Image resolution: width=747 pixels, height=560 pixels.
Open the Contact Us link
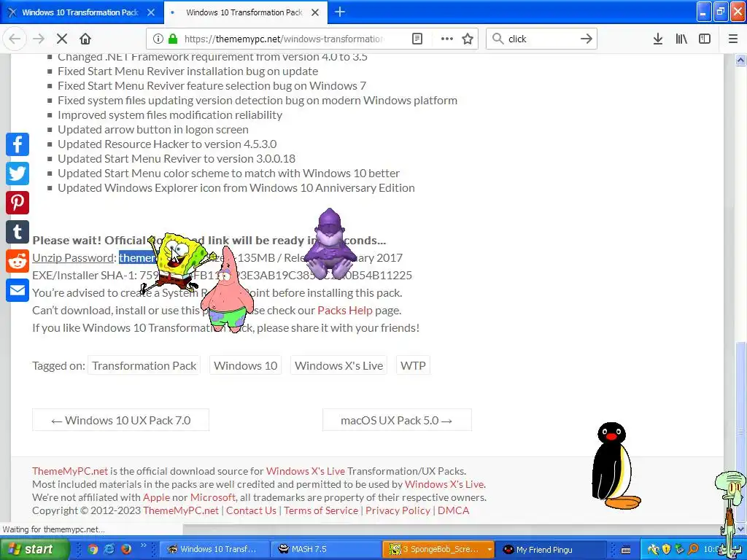pyautogui.click(x=251, y=510)
